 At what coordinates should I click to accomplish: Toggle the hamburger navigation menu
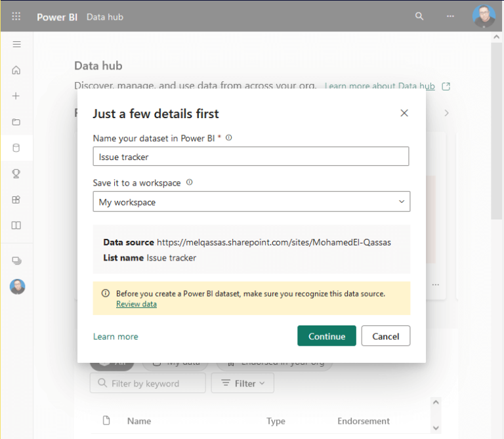17,45
